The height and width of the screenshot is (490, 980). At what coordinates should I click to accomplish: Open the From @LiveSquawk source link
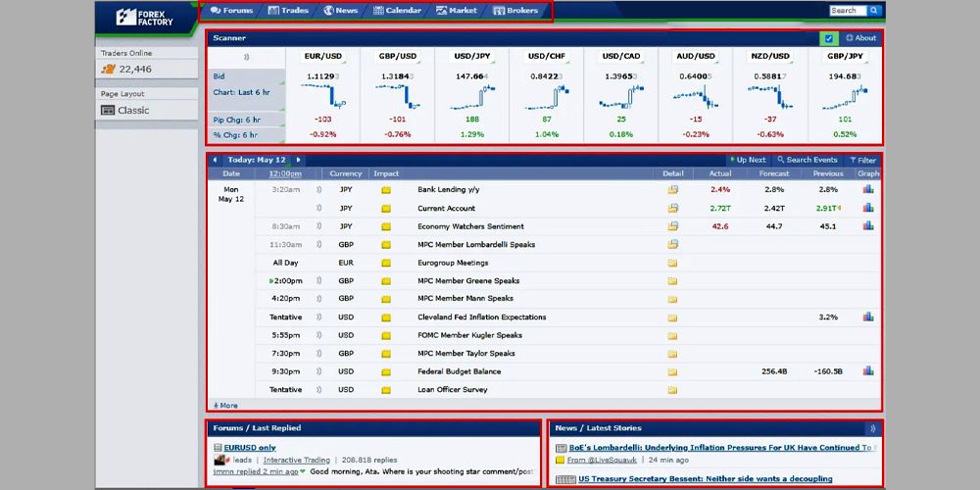[602, 460]
